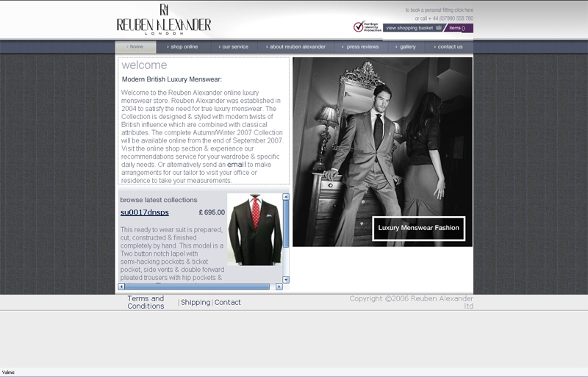Image resolution: width=588 pixels, height=377 pixels.
Task: Click the scroll down arrow in collections panel
Action: point(286,279)
